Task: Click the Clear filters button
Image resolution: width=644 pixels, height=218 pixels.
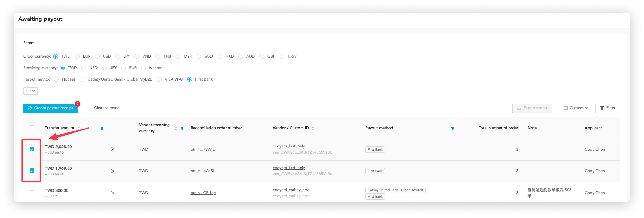Action: click(30, 91)
